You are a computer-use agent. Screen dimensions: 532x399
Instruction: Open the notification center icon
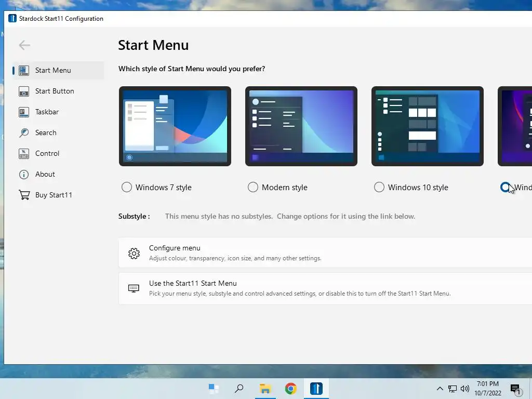tap(515, 390)
